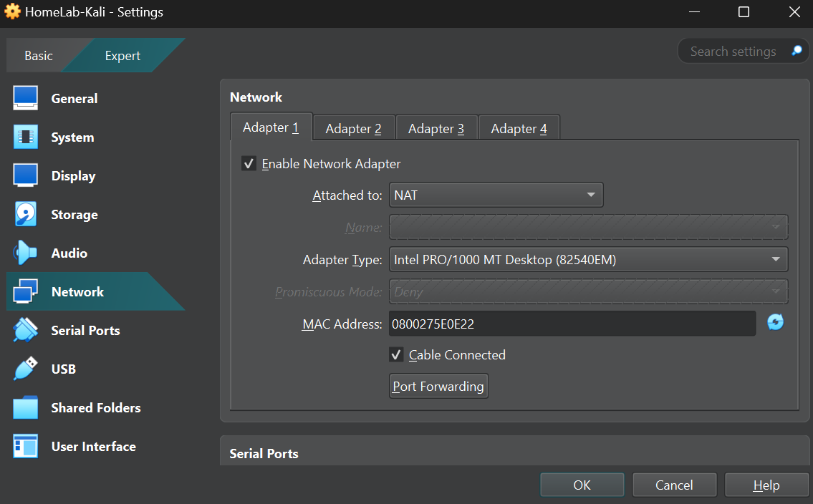Uncheck Cable Connected
The image size is (813, 504).
[x=396, y=354]
